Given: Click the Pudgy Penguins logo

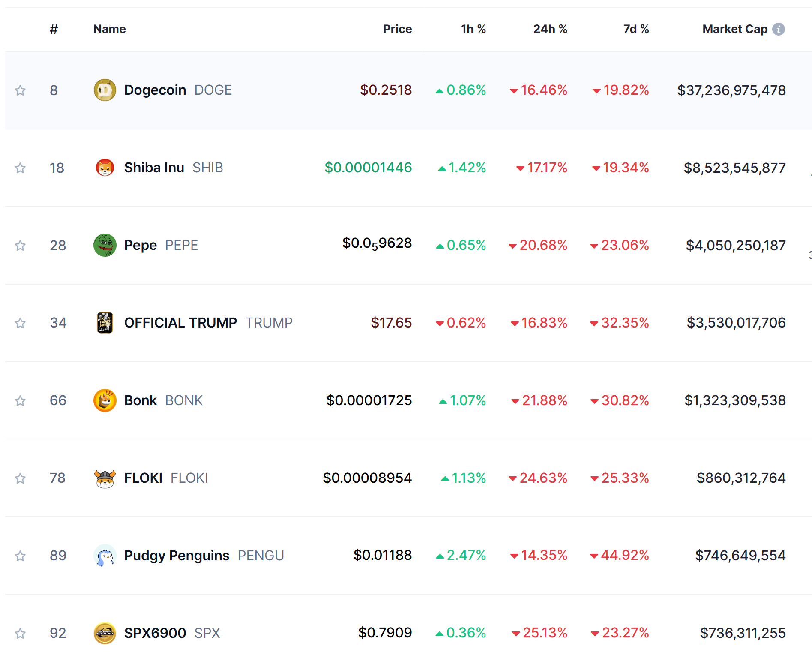Looking at the screenshot, I should tap(105, 556).
